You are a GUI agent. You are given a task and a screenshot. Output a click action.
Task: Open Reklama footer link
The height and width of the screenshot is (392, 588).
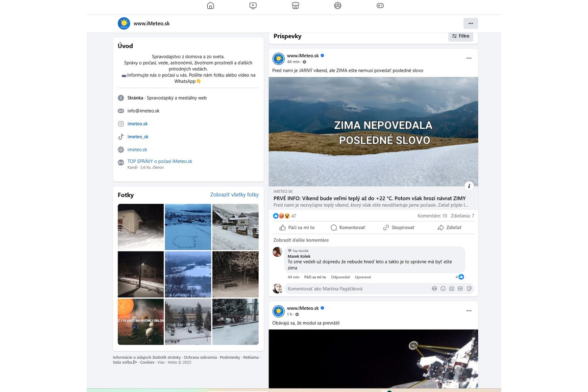click(x=251, y=357)
